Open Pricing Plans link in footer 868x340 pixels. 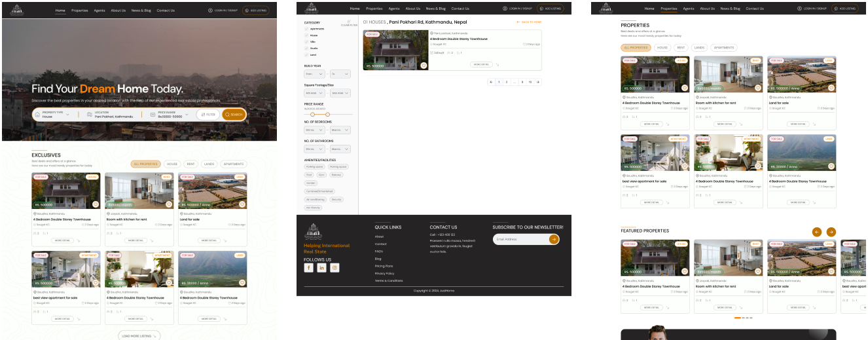[384, 266]
